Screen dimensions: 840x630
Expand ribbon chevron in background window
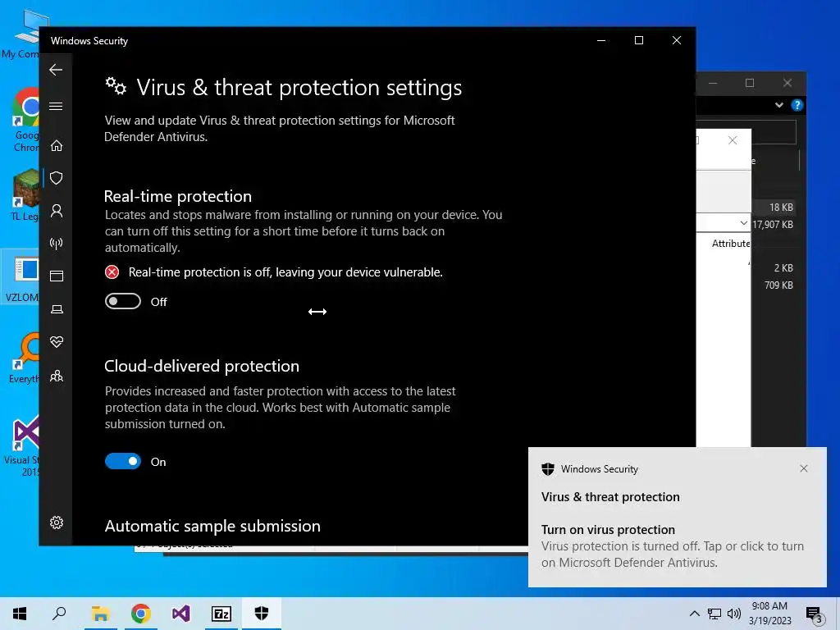[779, 105]
